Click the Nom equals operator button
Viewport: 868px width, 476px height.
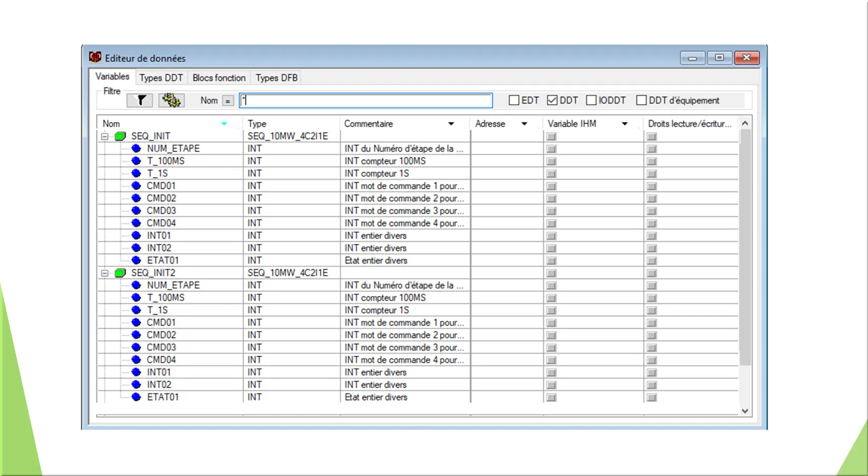228,101
